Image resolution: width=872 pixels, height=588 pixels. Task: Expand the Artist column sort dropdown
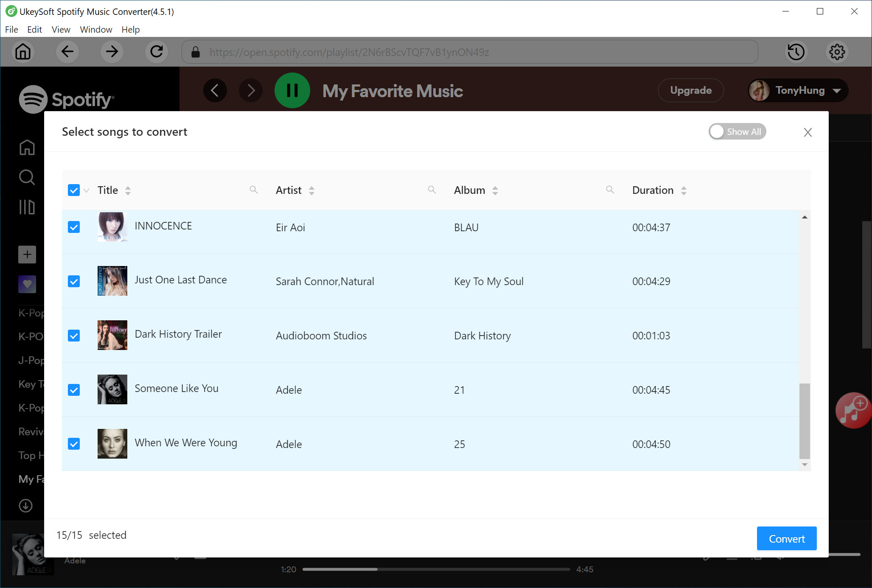pos(312,190)
